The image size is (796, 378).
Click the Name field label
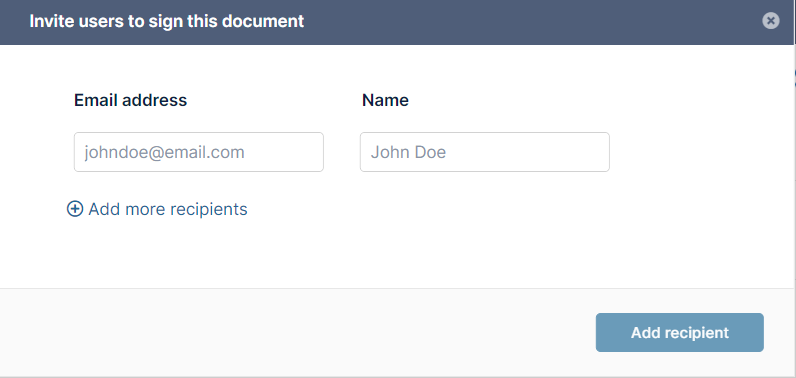point(385,100)
